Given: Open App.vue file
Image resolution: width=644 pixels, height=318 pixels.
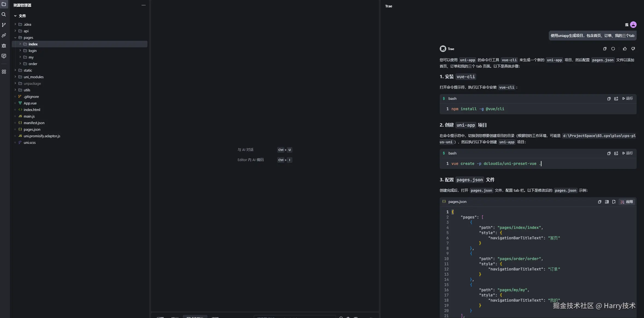Looking at the screenshot, I should [30, 103].
